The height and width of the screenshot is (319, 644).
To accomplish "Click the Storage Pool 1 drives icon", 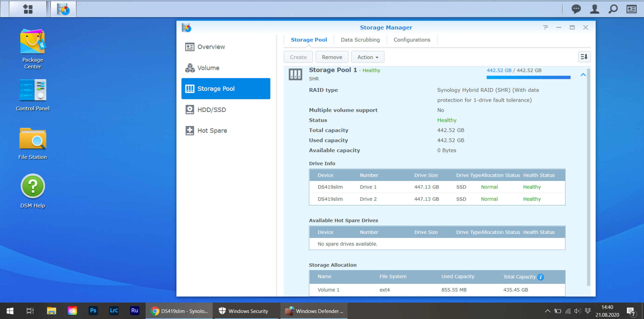I will point(295,74).
